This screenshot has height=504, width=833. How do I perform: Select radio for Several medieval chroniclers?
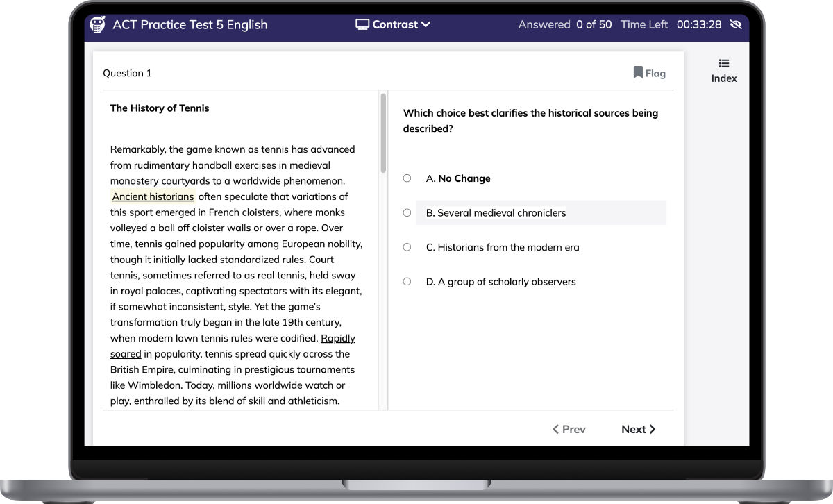tap(407, 212)
